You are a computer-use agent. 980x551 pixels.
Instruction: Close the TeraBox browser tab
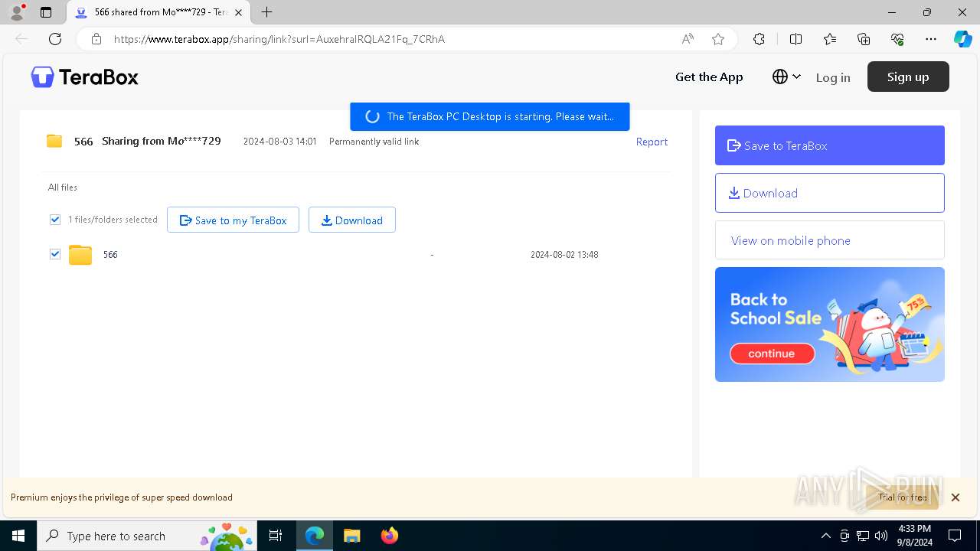click(238, 12)
